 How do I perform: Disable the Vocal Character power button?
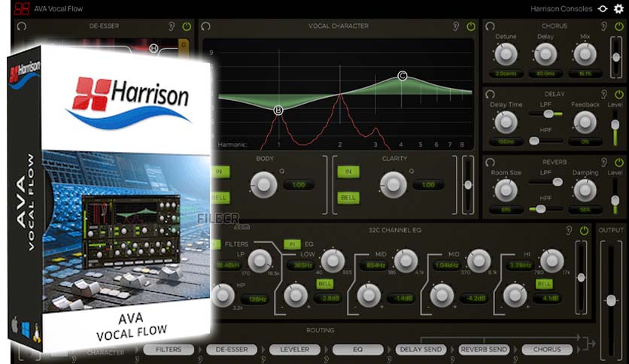point(471,26)
